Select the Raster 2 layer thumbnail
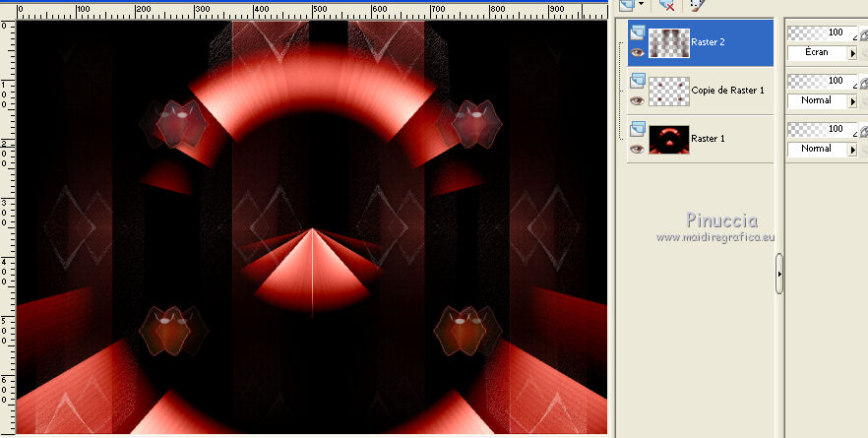Viewport: 868px width, 438px height. [669, 43]
